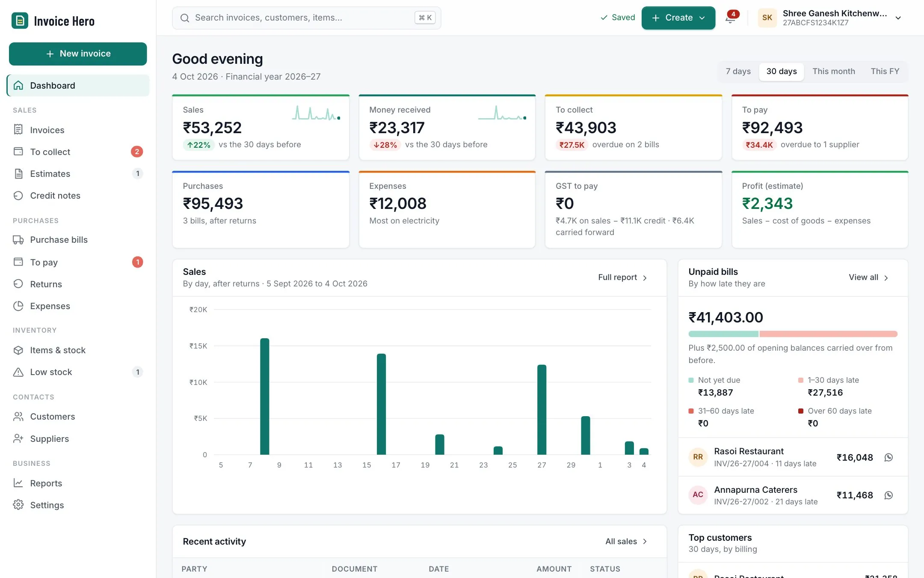Screen dimensions: 924x578
Task: Open the Create dropdown menu
Action: [x=678, y=18]
